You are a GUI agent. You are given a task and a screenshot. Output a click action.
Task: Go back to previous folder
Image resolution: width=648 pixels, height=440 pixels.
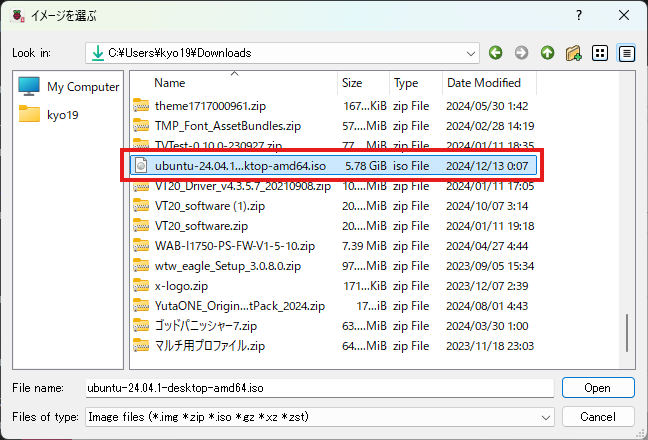click(x=496, y=53)
